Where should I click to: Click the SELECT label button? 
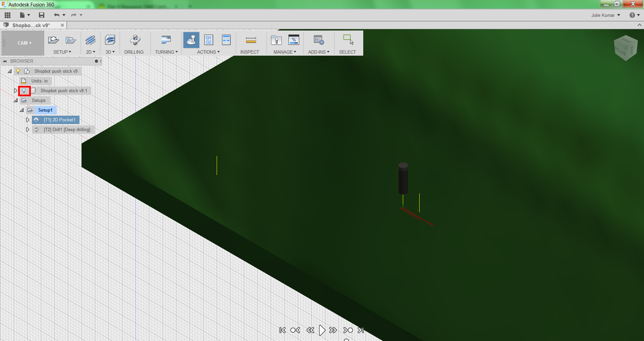click(x=347, y=52)
